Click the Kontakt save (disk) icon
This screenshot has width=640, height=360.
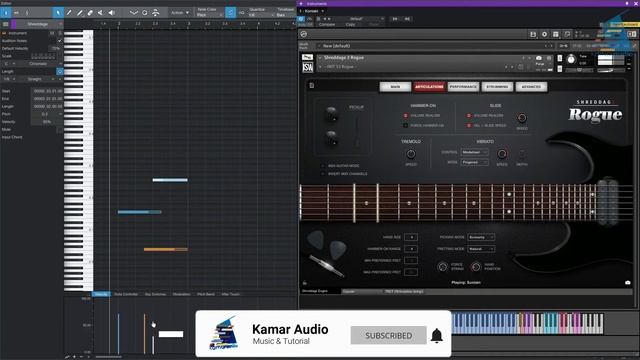click(x=533, y=34)
